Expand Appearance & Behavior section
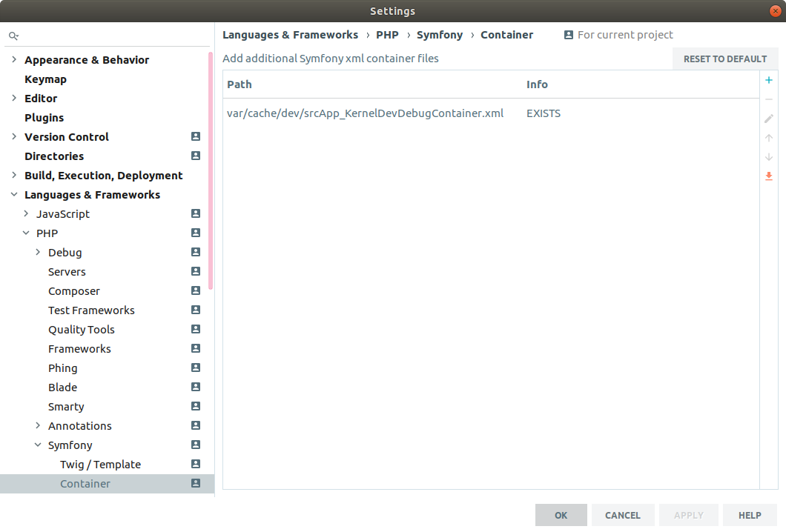Image resolution: width=786 pixels, height=532 pixels. (14, 59)
